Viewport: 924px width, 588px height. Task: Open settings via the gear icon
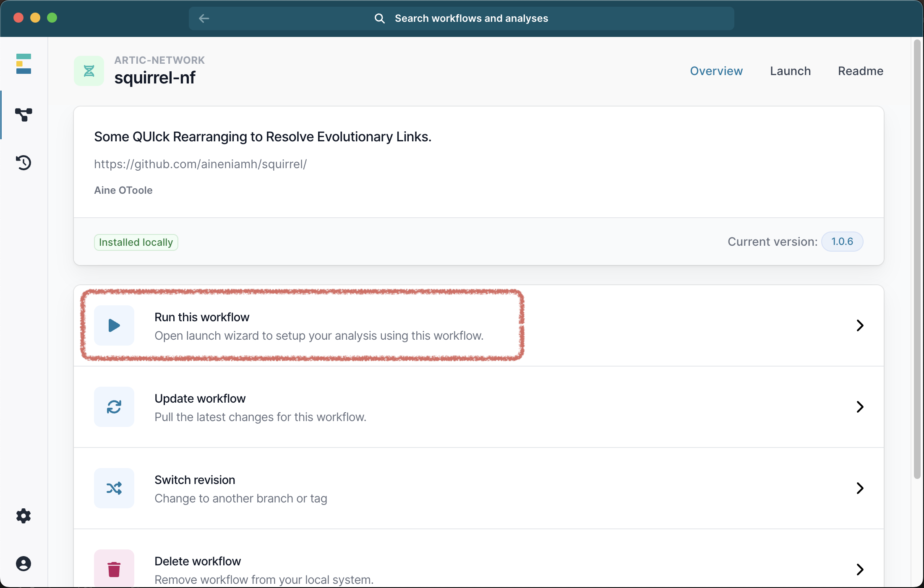pyautogui.click(x=23, y=516)
